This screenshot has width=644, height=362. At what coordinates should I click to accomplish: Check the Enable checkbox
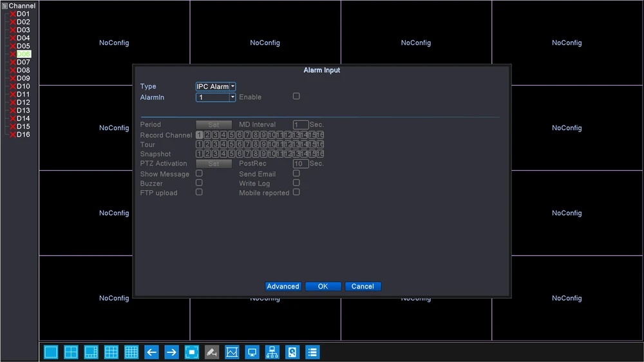pos(296,96)
